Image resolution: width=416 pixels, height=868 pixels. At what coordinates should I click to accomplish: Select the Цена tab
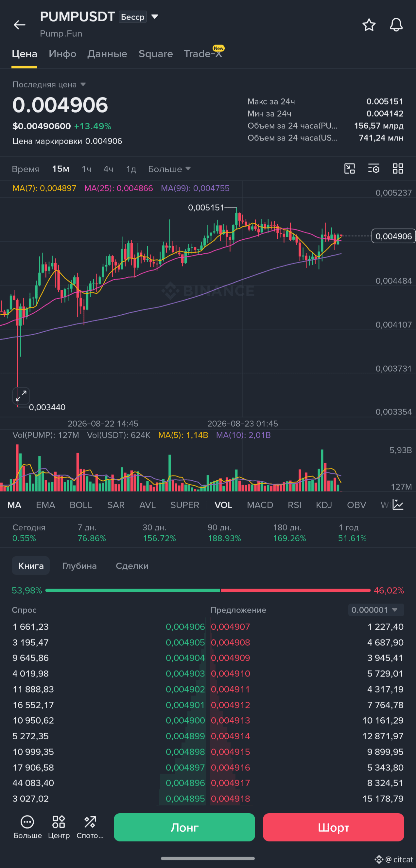point(24,54)
